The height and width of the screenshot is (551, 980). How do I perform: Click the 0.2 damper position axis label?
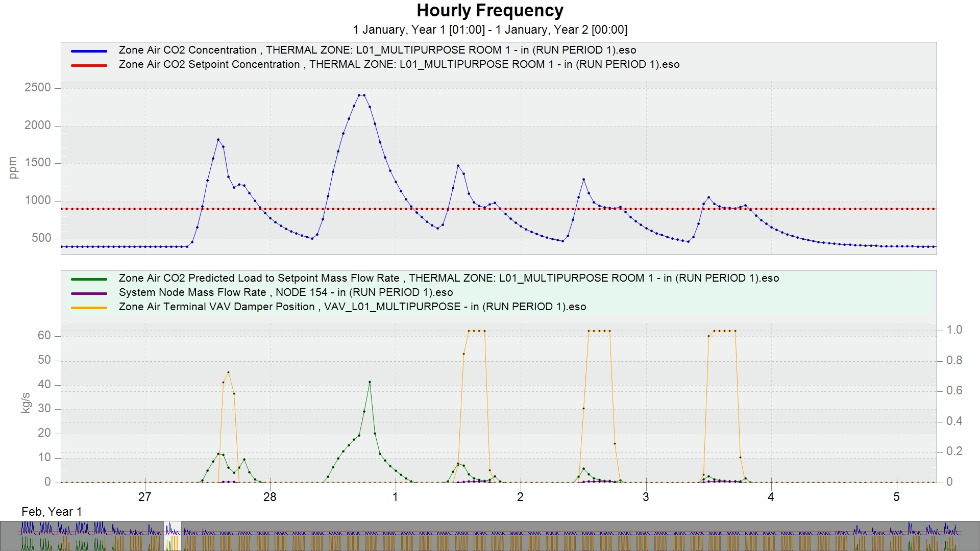coord(954,452)
